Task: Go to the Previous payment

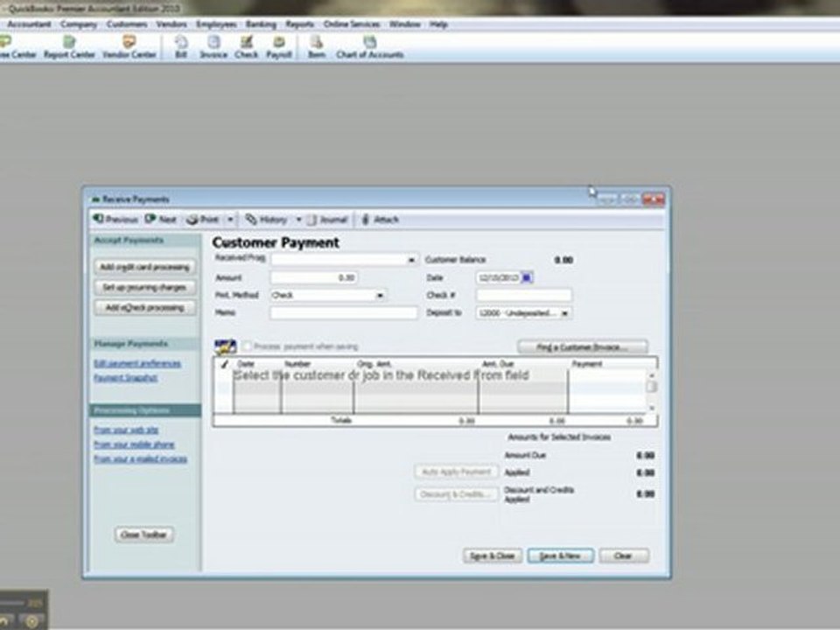Action: coord(115,219)
